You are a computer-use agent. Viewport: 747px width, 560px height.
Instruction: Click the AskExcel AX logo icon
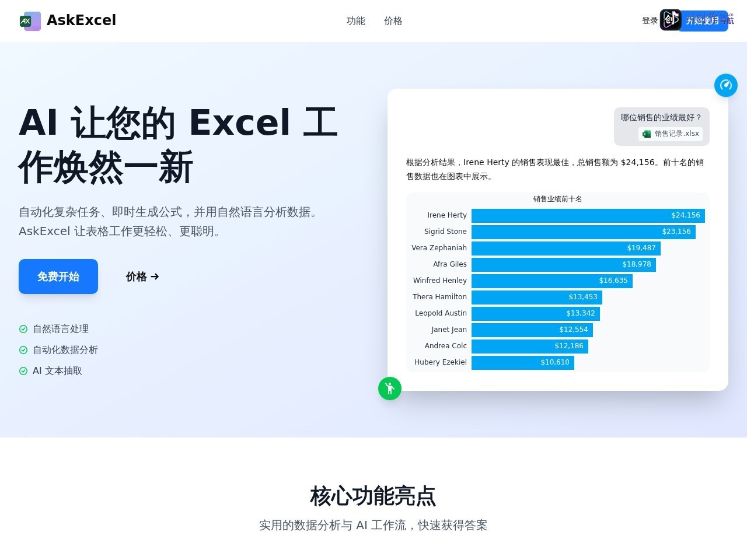click(30, 21)
